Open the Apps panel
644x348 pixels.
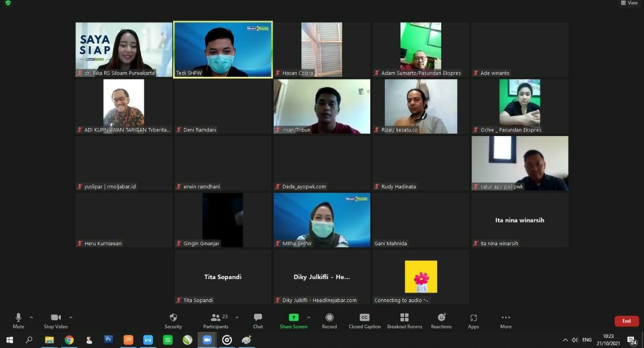click(473, 320)
